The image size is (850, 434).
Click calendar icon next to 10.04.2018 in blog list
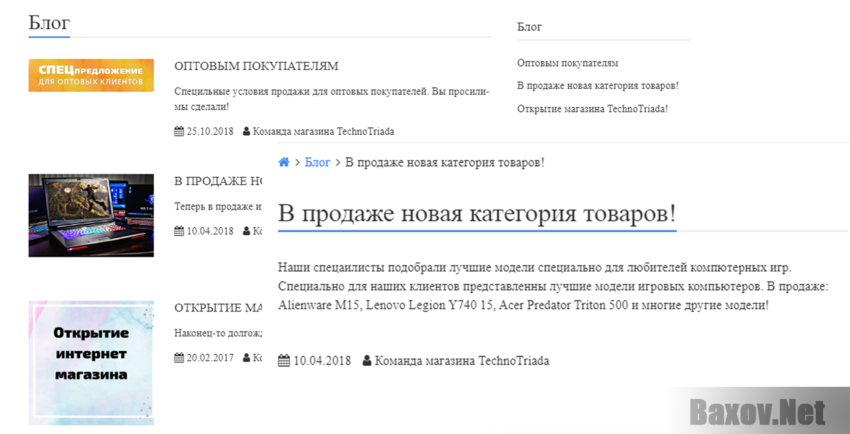(x=179, y=231)
